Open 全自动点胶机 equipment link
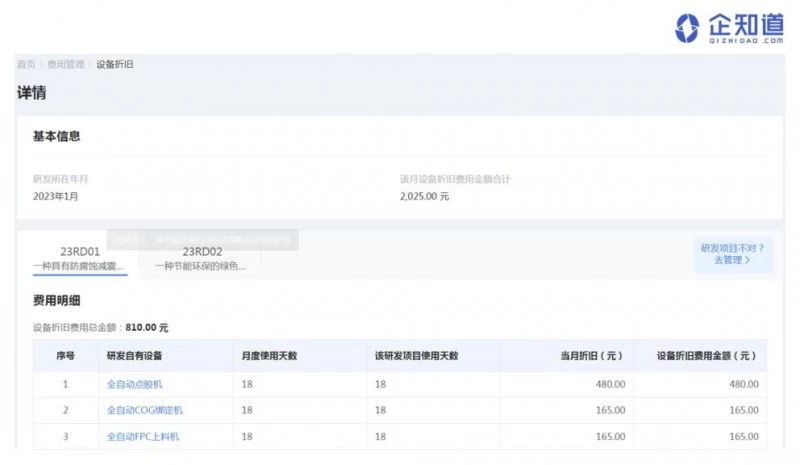800x465 pixels. click(134, 384)
